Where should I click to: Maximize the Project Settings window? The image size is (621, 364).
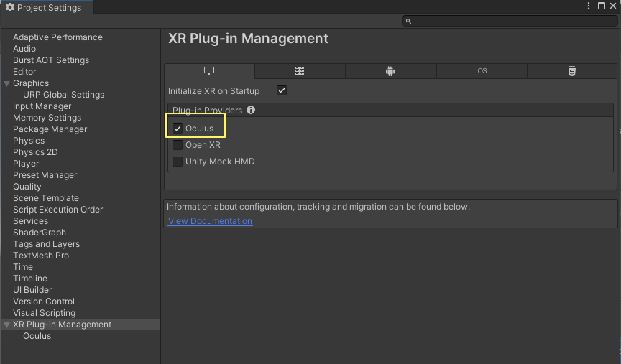(x=601, y=6)
